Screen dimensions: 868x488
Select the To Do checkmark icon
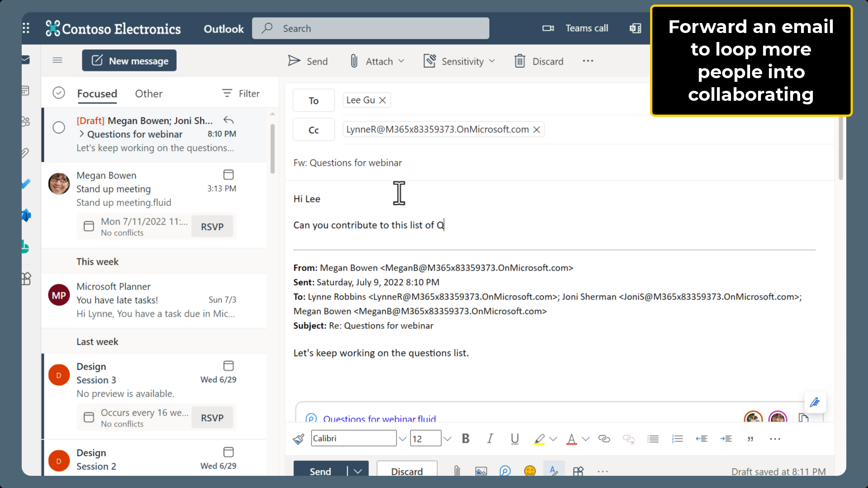[26, 184]
